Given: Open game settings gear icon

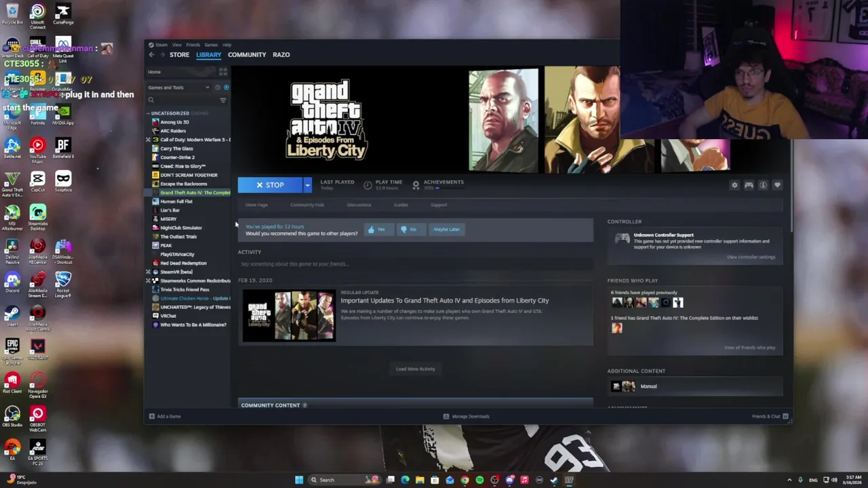Looking at the screenshot, I should click(x=734, y=185).
